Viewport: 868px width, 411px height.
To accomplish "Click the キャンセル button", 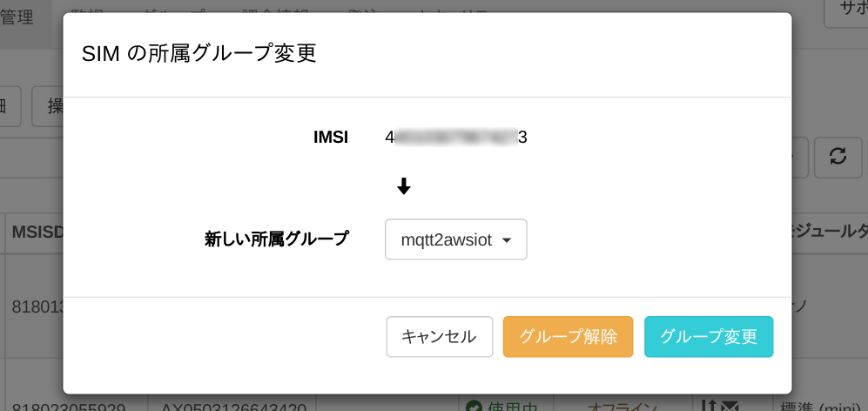I will click(439, 337).
